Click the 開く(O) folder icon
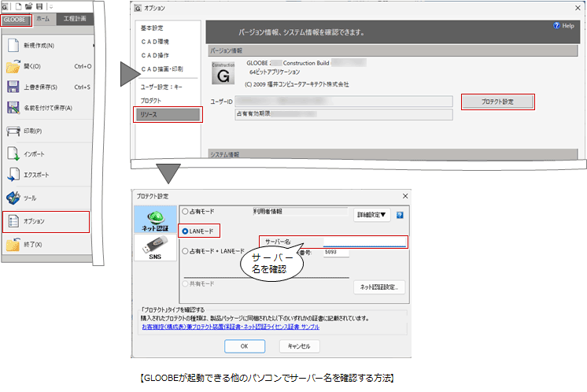 coord(13,66)
